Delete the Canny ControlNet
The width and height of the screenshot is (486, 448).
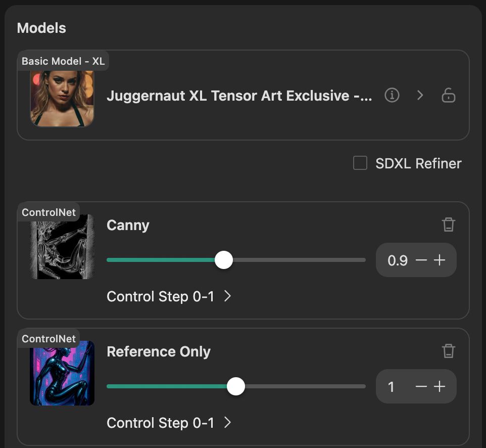[448, 225]
